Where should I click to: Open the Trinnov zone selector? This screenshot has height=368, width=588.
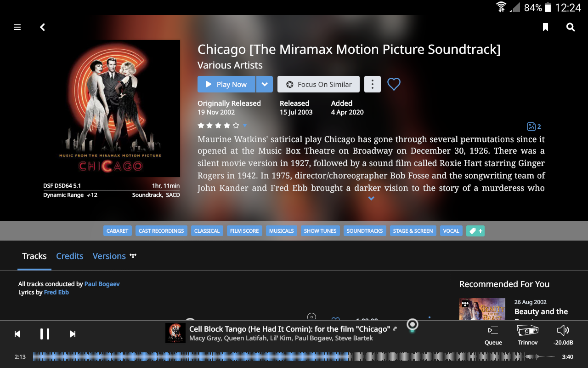[x=528, y=335]
